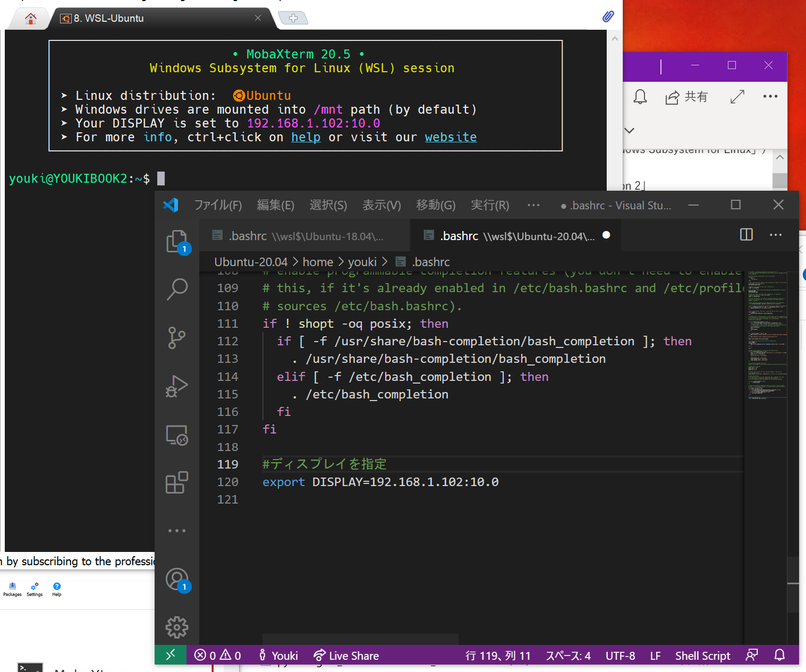Expand the hidden menu bar items ellipsis
Viewport: 806px width, 672px height.
[x=533, y=205]
